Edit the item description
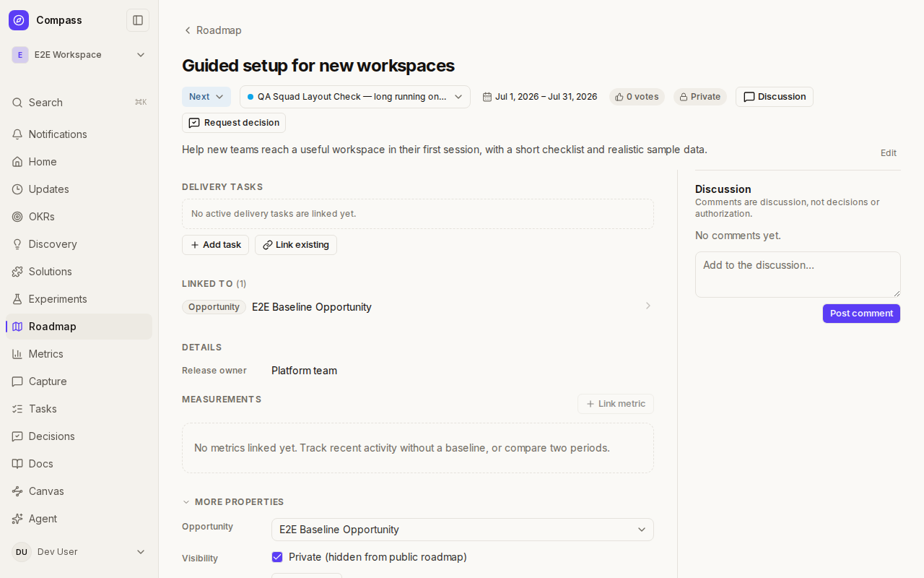The image size is (924, 578). click(x=889, y=153)
